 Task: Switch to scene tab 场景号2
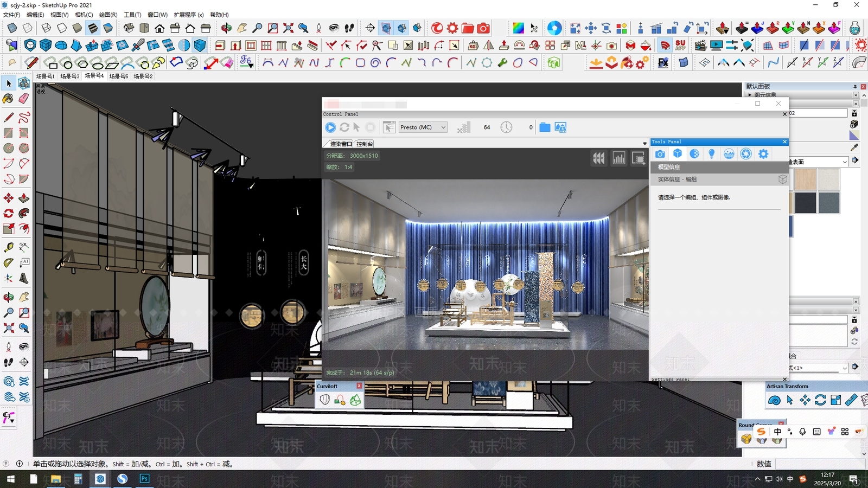click(x=143, y=76)
